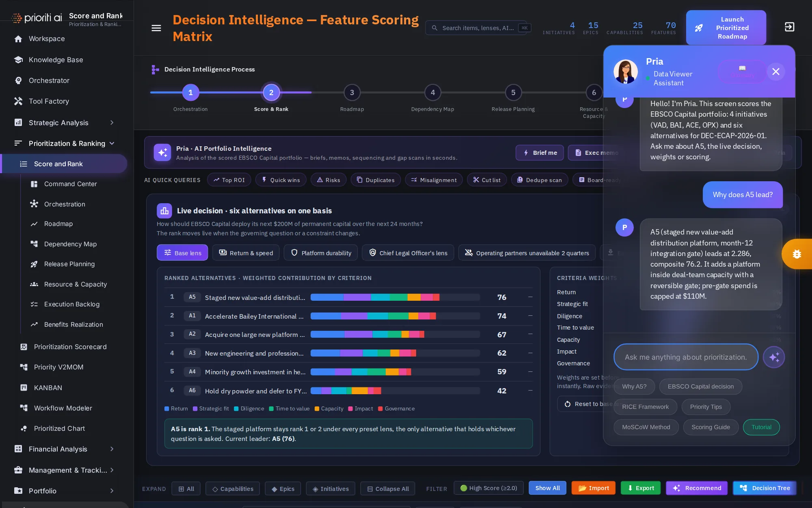Viewport: 812px width, 508px height.
Task: Toggle Operating partners unavailable 2 quarters
Action: [x=527, y=253]
